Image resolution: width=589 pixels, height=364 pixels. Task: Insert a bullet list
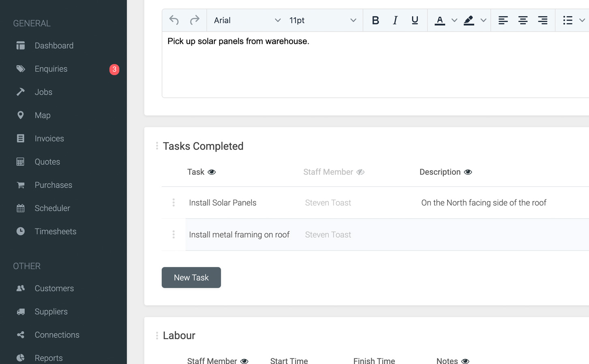568,20
